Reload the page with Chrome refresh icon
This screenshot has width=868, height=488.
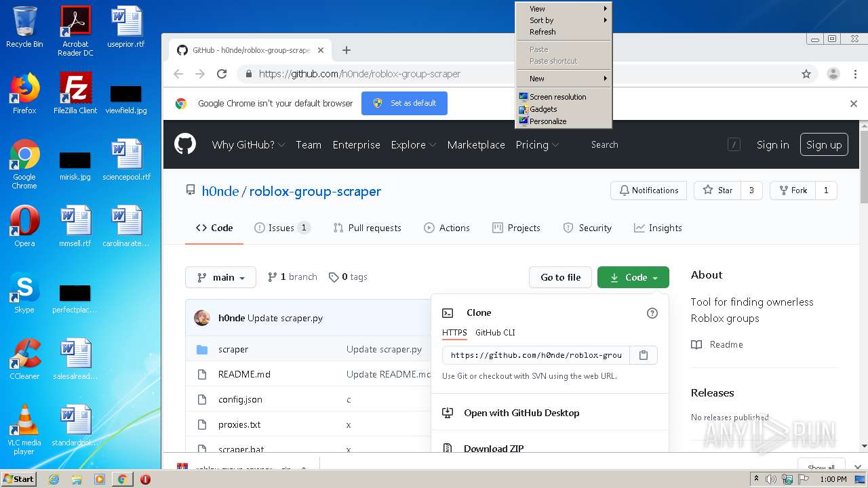[222, 74]
